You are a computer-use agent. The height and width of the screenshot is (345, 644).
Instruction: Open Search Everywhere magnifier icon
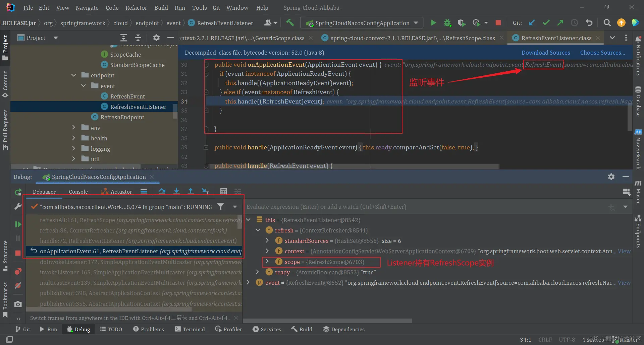(607, 23)
